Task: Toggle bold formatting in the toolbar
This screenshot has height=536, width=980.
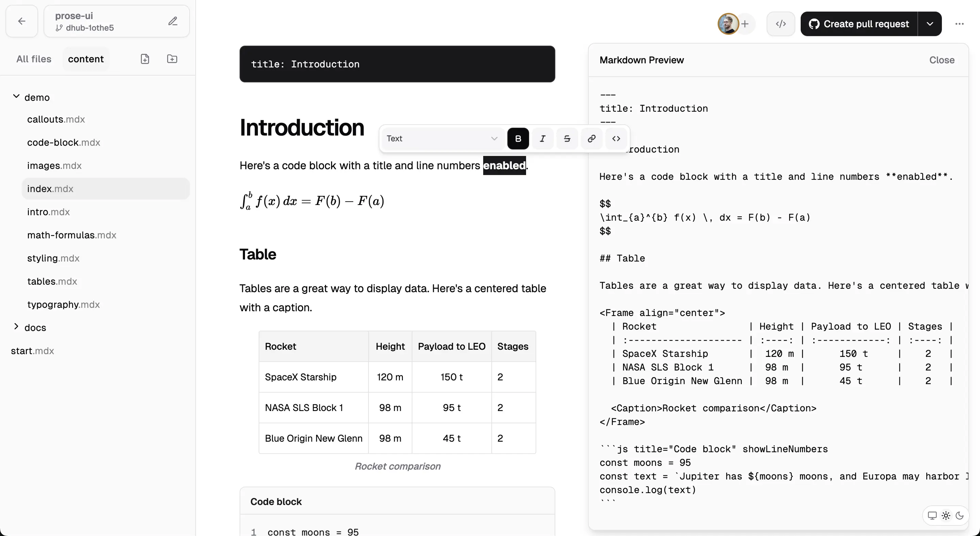Action: tap(518, 138)
